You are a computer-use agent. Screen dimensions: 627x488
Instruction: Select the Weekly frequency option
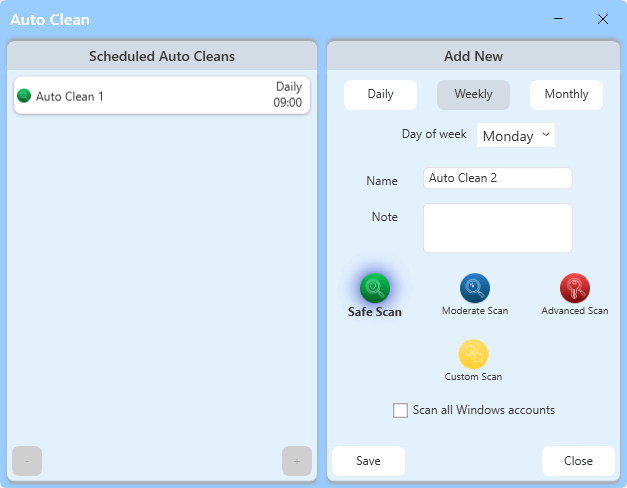point(473,95)
